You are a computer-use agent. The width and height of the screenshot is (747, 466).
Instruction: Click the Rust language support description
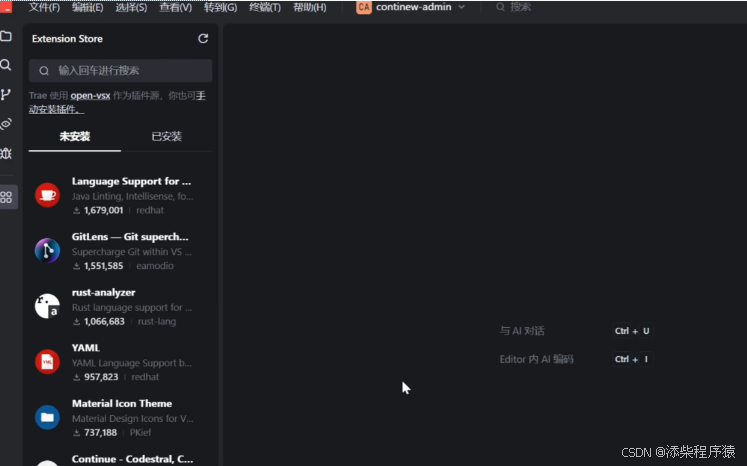click(x=132, y=307)
